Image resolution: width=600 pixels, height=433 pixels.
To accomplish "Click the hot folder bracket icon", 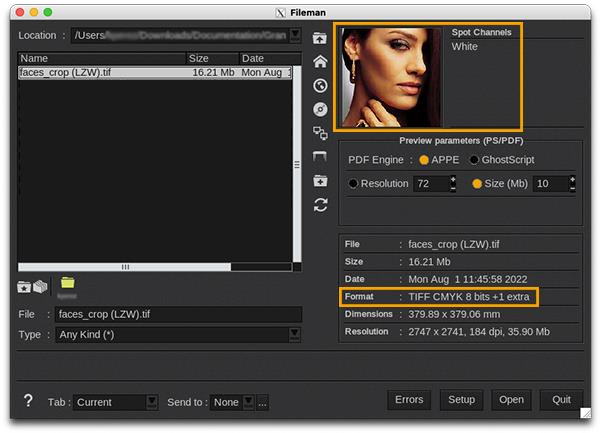I will (x=320, y=156).
